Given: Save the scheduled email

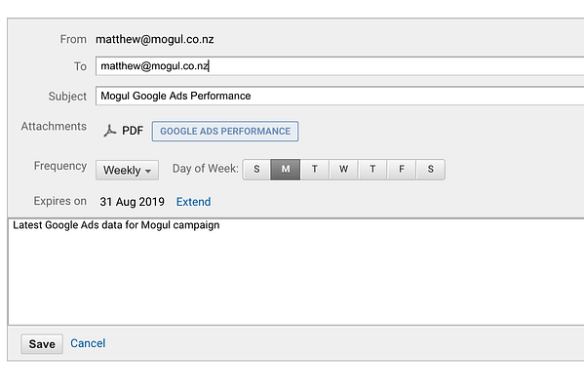Looking at the screenshot, I should coord(42,344).
